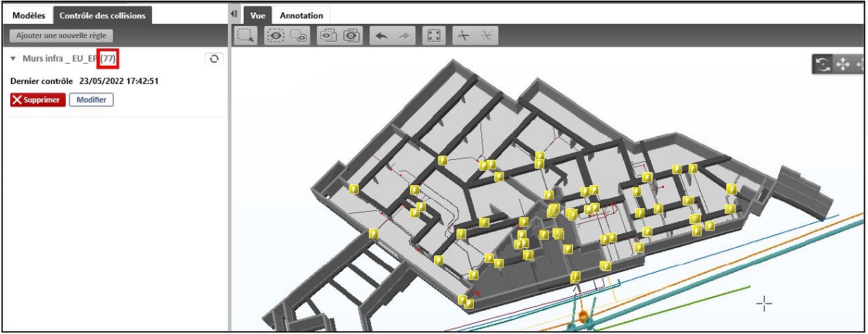Open the Contrôle des collisions tab
The height and width of the screenshot is (334, 868).
[103, 15]
